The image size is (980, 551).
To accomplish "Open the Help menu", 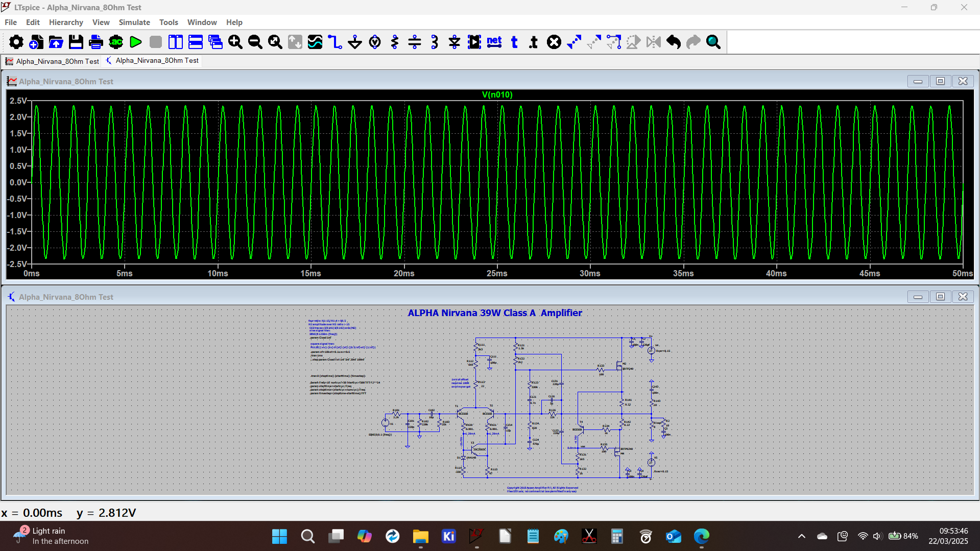I will coord(234,22).
